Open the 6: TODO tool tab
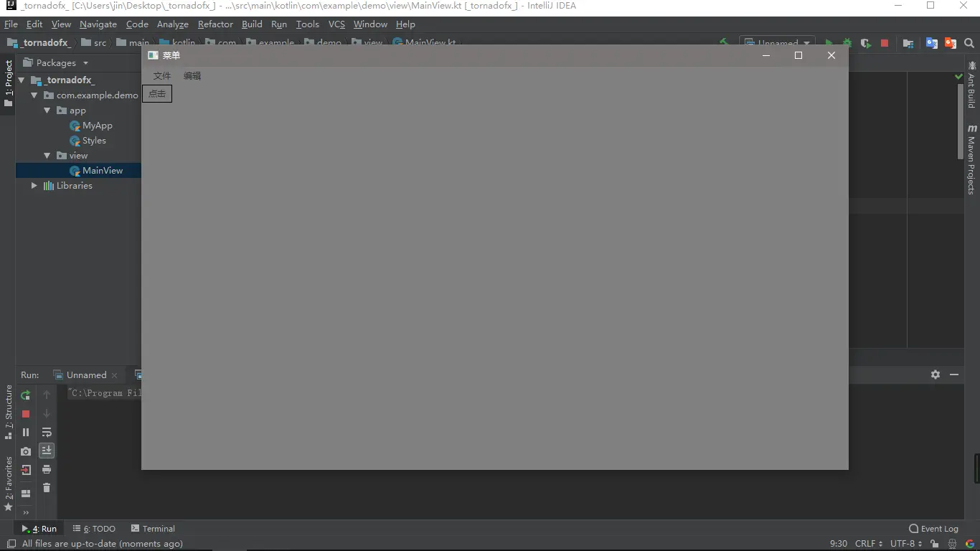The width and height of the screenshot is (980, 551). point(94,529)
